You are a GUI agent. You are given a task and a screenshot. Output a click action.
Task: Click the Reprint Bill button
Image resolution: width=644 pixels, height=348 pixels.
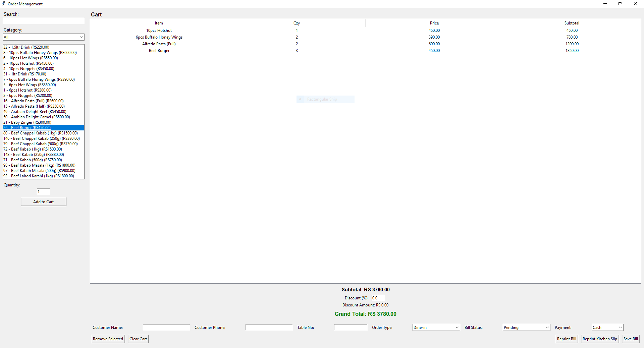point(567,339)
